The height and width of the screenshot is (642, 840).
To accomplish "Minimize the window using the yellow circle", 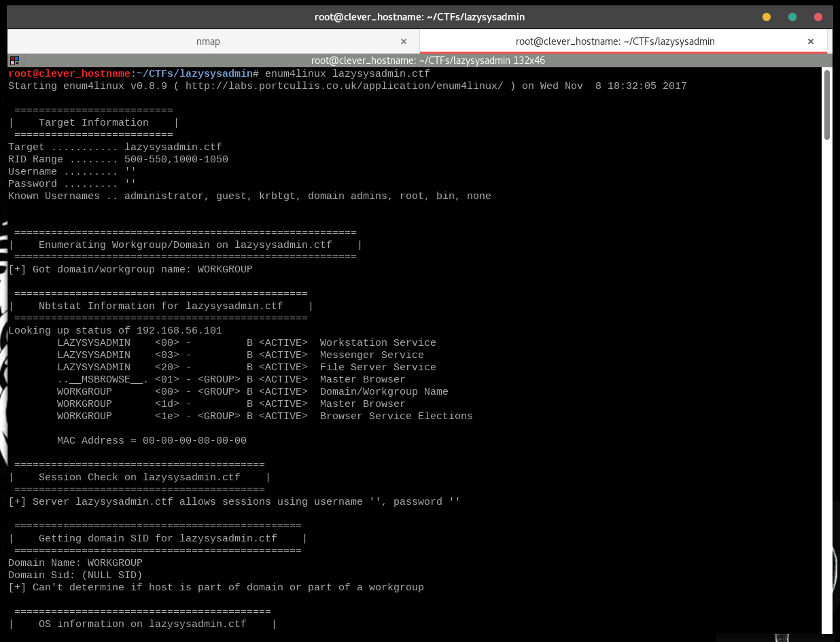I will pos(767,17).
